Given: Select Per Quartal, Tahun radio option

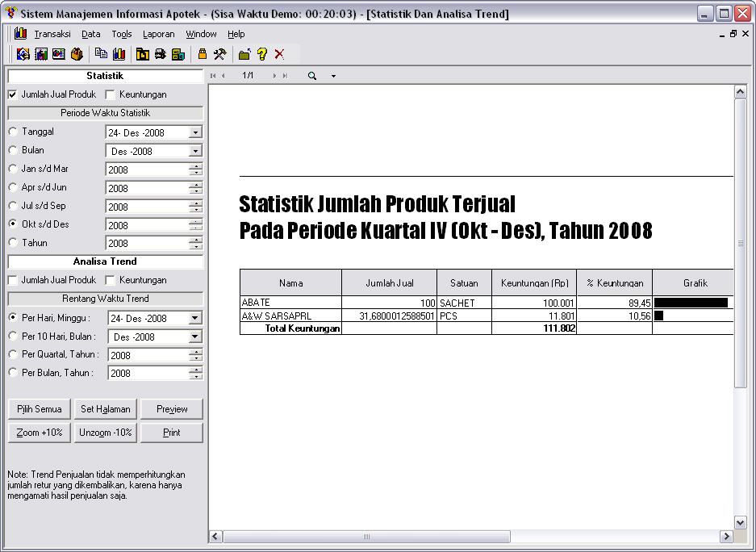Looking at the screenshot, I should click(13, 354).
